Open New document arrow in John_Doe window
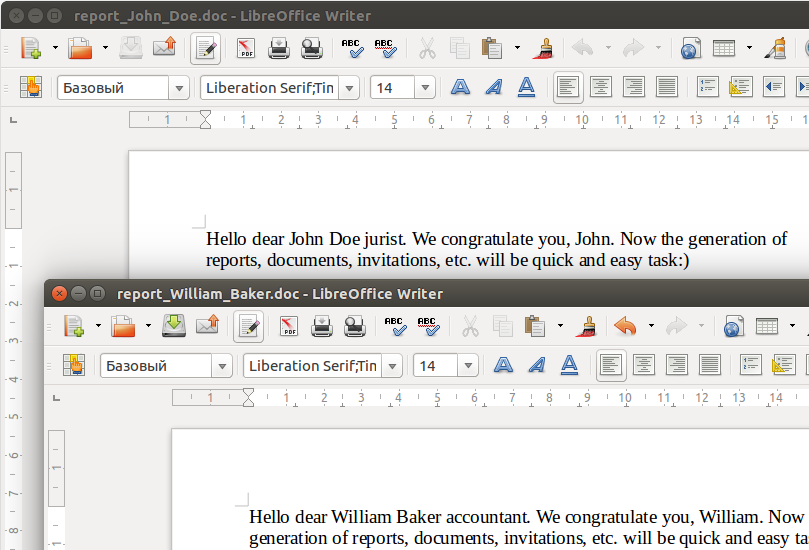Viewport: 809px width, 550px height. pyautogui.click(x=55, y=48)
